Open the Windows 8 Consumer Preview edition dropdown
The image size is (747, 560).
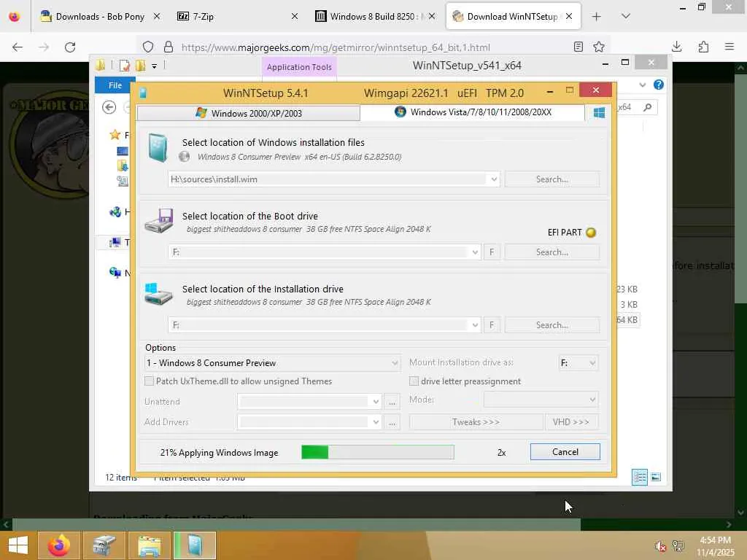(271, 363)
